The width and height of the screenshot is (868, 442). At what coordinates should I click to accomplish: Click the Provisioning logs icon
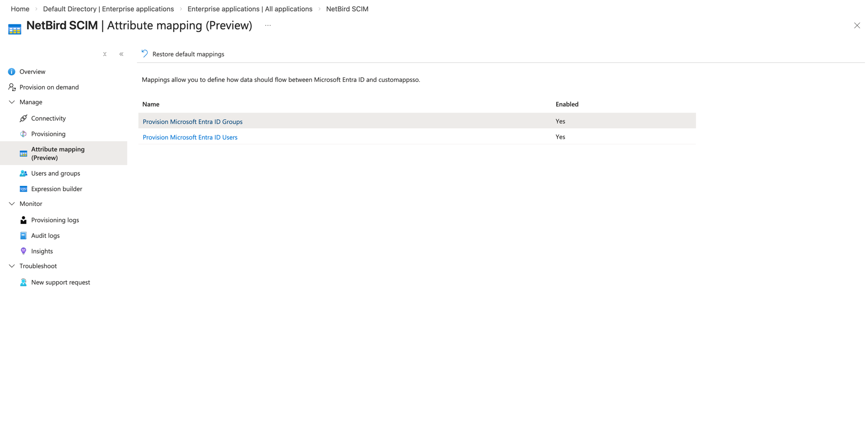(23, 220)
